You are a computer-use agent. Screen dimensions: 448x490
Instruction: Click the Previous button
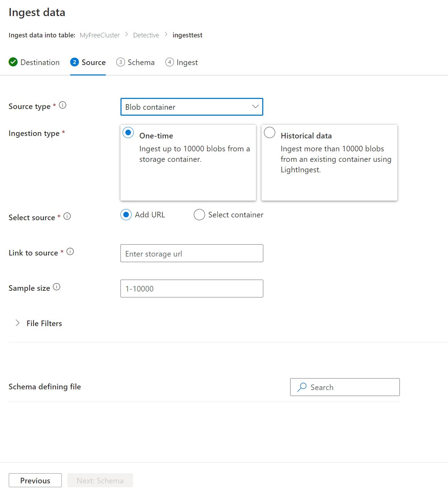(x=35, y=480)
